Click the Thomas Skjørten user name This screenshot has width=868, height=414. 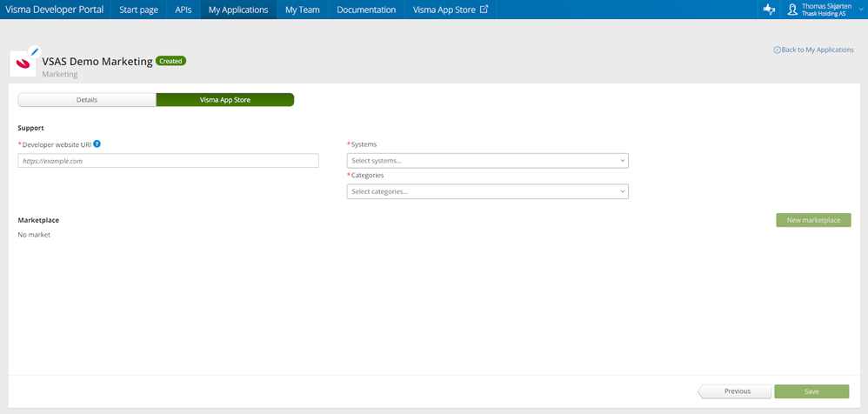point(826,6)
